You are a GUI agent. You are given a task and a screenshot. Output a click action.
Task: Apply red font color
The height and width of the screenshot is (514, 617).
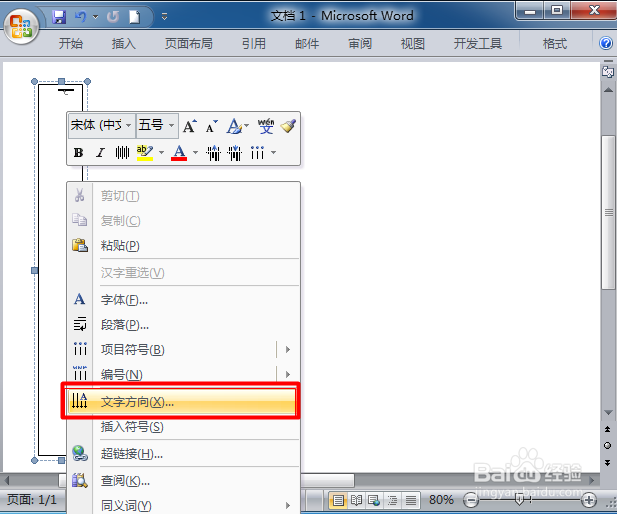tap(179, 153)
